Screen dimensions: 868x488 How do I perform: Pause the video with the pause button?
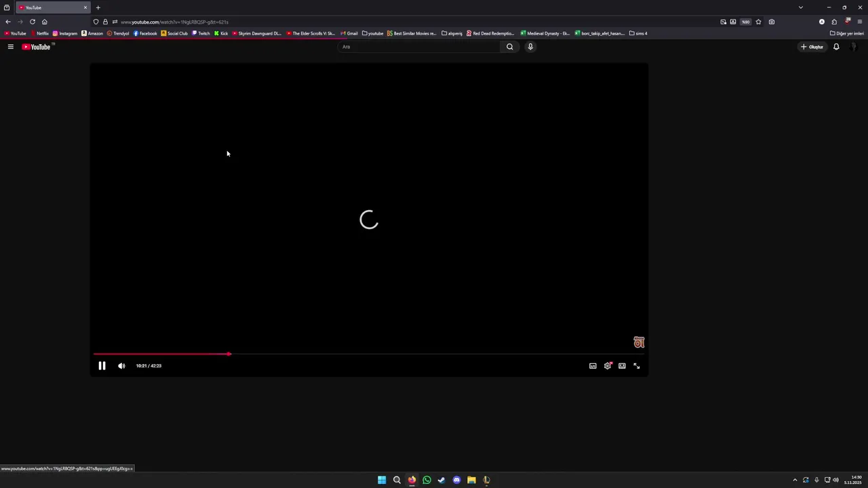coord(102,366)
